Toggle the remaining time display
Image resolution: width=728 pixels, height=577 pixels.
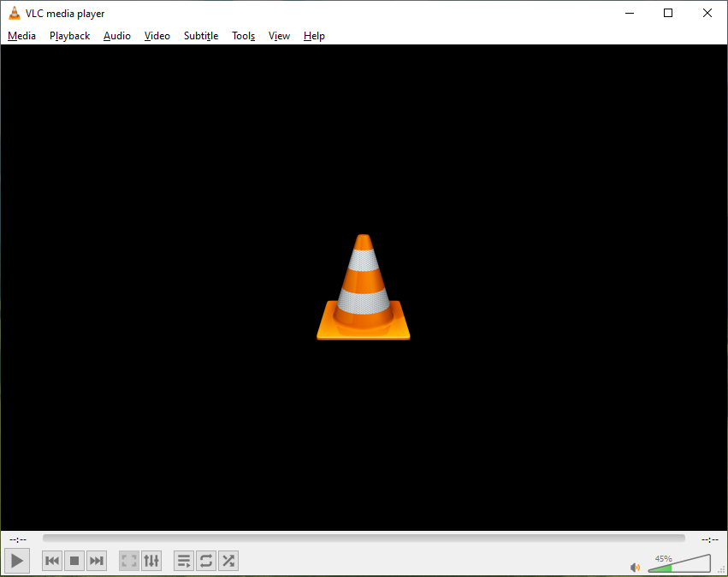coord(710,539)
